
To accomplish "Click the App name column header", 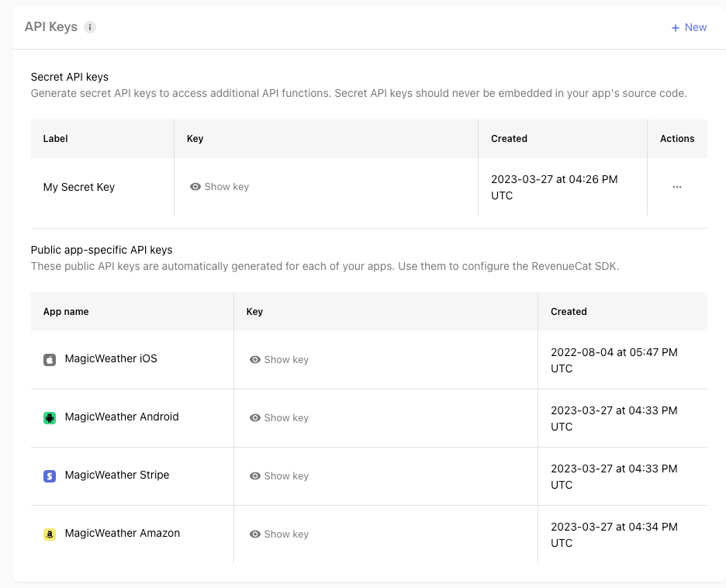I will 66,312.
